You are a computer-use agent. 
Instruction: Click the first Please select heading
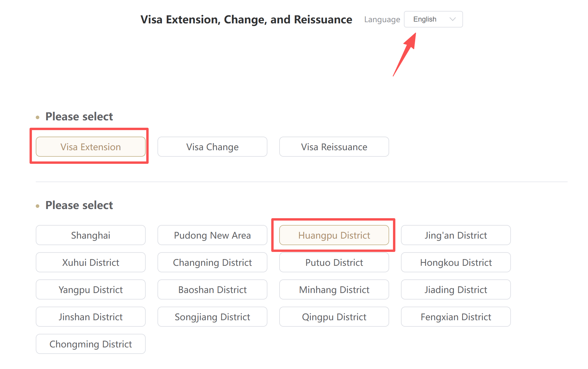click(x=79, y=116)
